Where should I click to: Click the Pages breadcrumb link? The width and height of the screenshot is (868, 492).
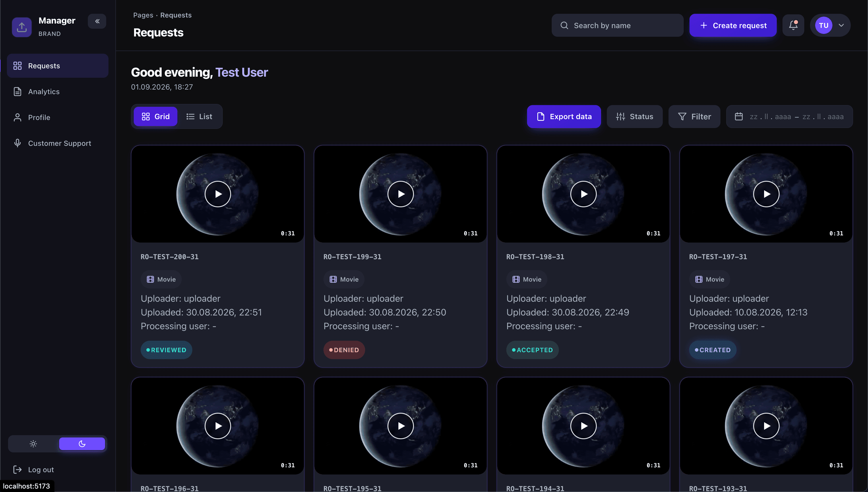coord(143,15)
